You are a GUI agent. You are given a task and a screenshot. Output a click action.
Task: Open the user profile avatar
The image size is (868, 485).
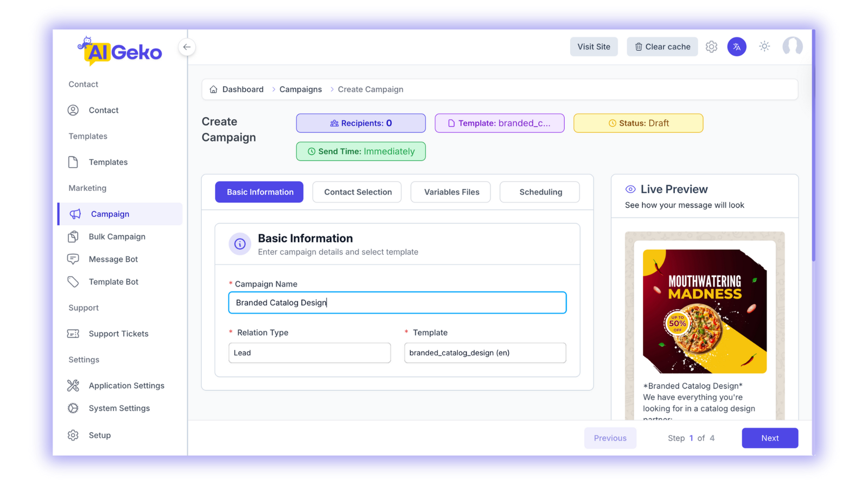(792, 47)
